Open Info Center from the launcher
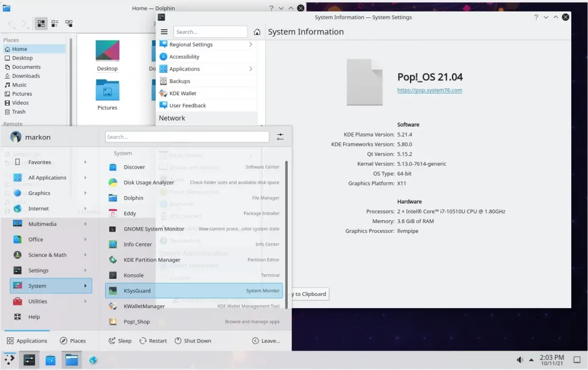588x370 pixels. [194, 244]
